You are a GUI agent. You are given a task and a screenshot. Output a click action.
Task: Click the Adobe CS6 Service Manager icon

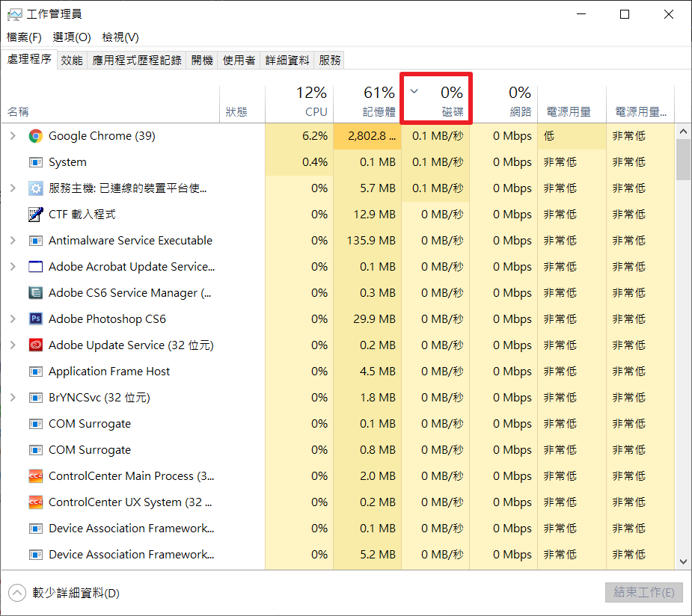[36, 293]
